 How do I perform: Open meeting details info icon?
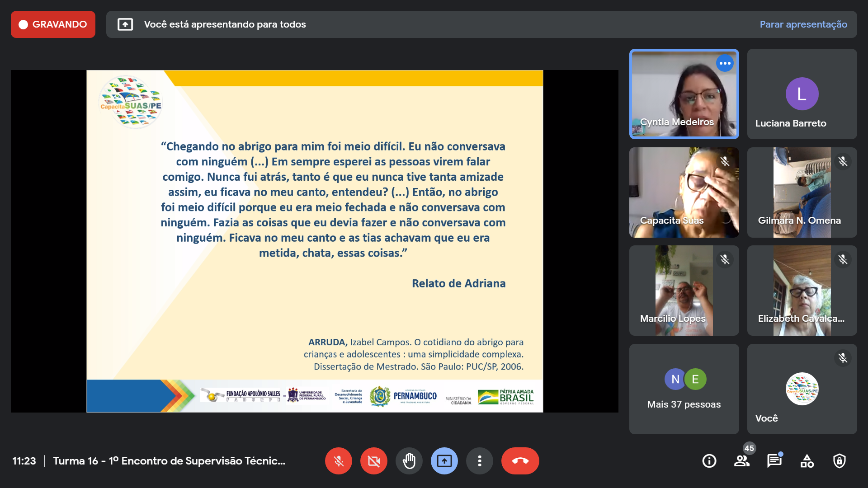pyautogui.click(x=709, y=461)
